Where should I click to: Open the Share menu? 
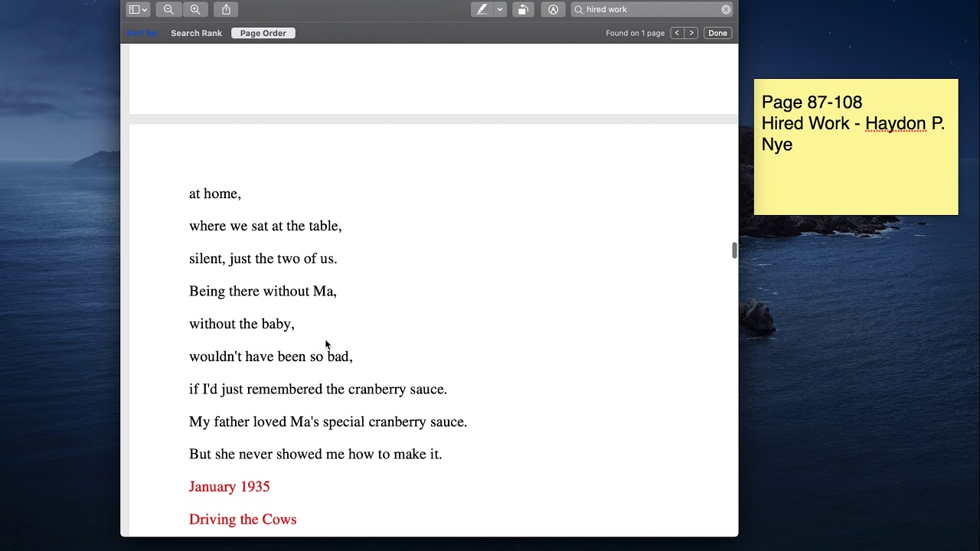click(x=226, y=9)
